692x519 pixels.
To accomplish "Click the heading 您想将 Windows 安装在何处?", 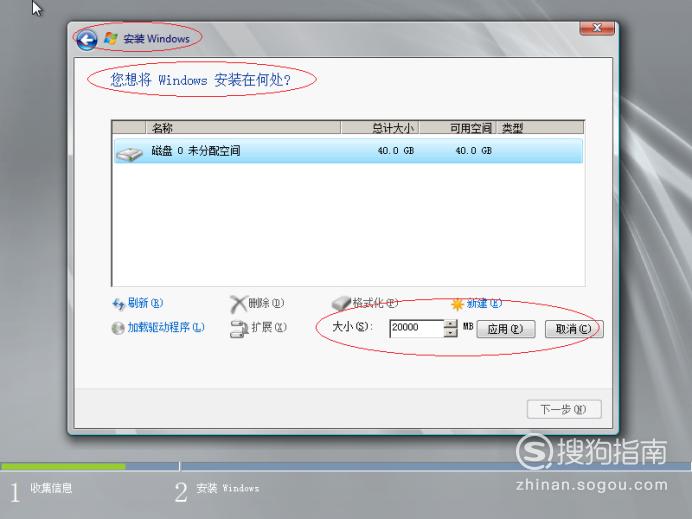I will point(201,80).
